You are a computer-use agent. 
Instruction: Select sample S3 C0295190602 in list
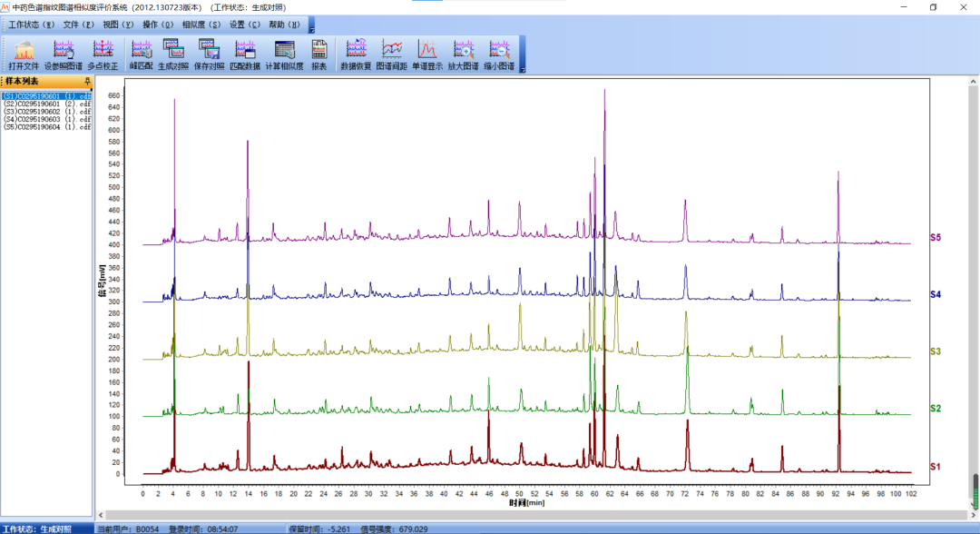(46, 112)
